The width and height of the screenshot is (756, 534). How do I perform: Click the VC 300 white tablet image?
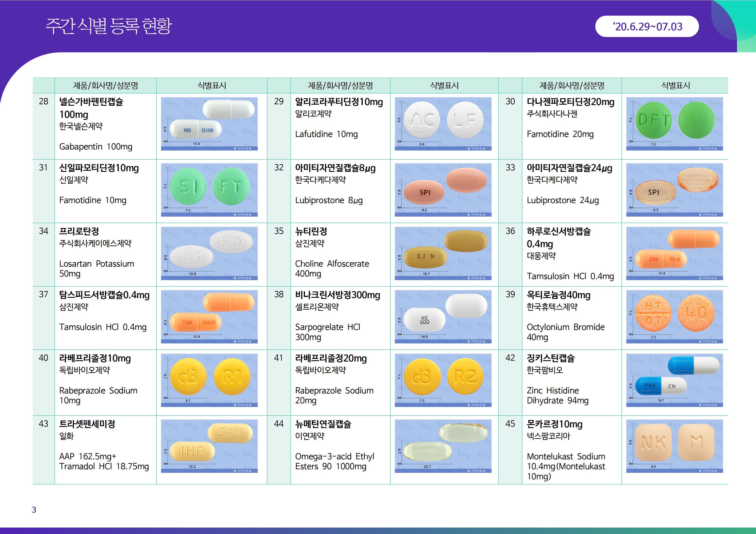pos(443,317)
